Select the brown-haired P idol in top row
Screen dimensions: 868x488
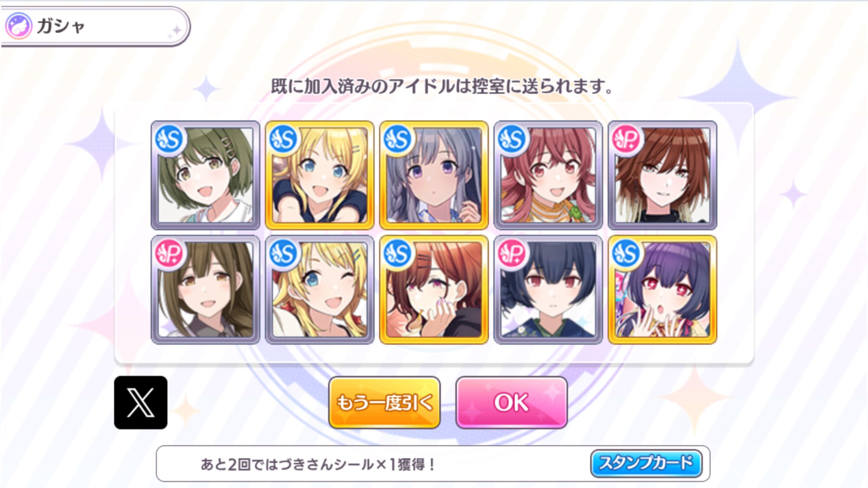point(662,175)
